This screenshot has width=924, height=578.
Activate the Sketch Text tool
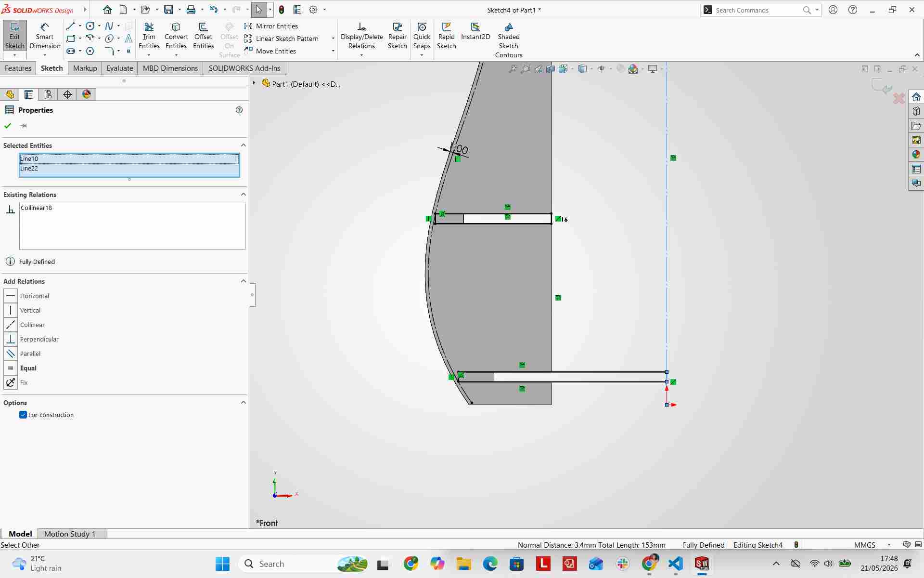click(128, 39)
